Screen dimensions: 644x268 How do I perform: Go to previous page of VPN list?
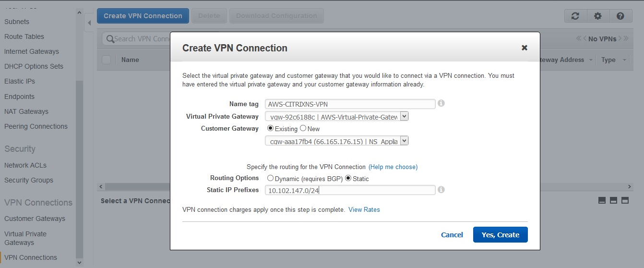585,38
